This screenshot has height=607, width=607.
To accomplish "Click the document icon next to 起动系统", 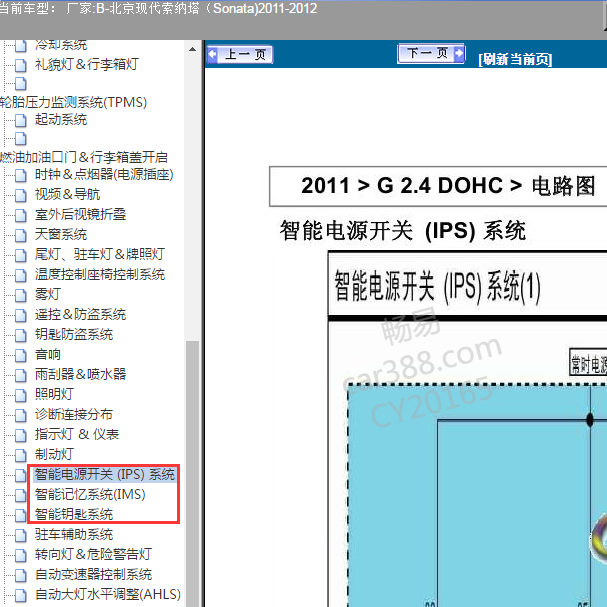I will click(x=21, y=120).
